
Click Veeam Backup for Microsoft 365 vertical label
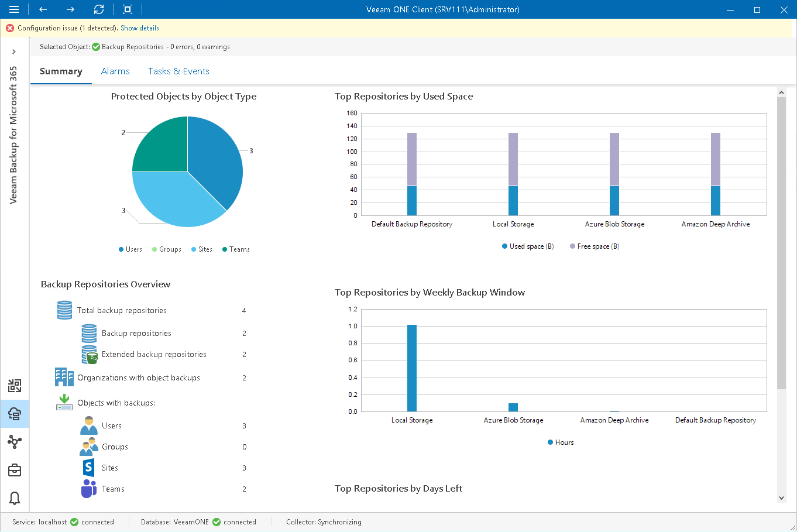tap(13, 135)
